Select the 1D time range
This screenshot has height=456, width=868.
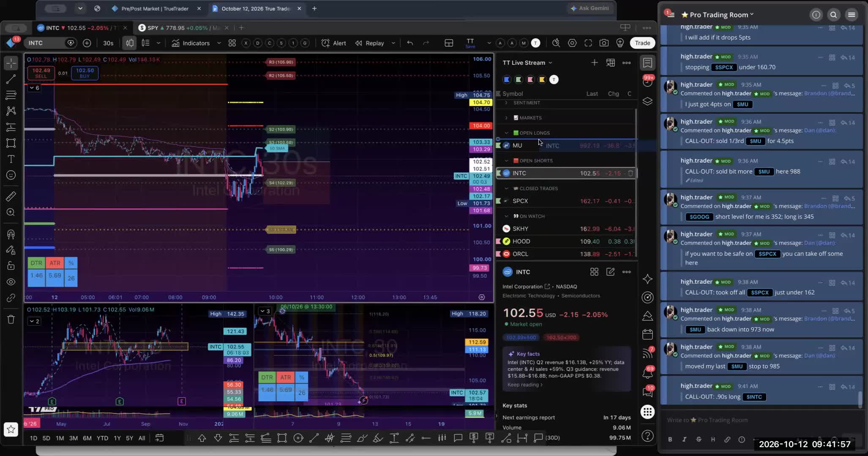point(33,438)
